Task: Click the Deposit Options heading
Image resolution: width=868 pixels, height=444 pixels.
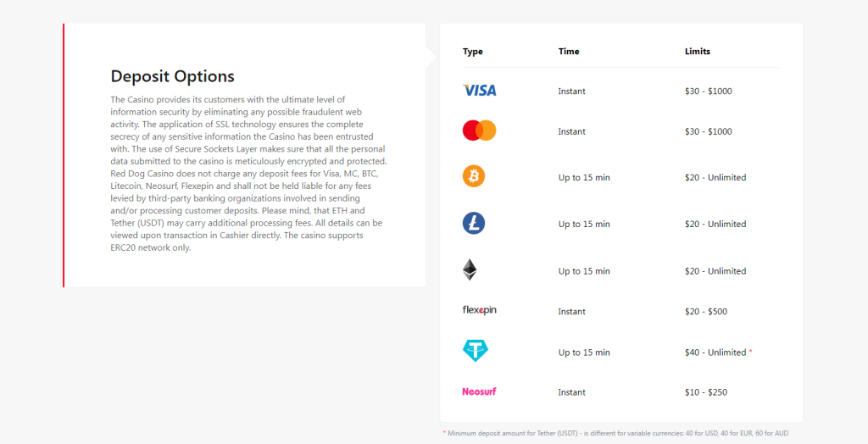Action: click(173, 76)
